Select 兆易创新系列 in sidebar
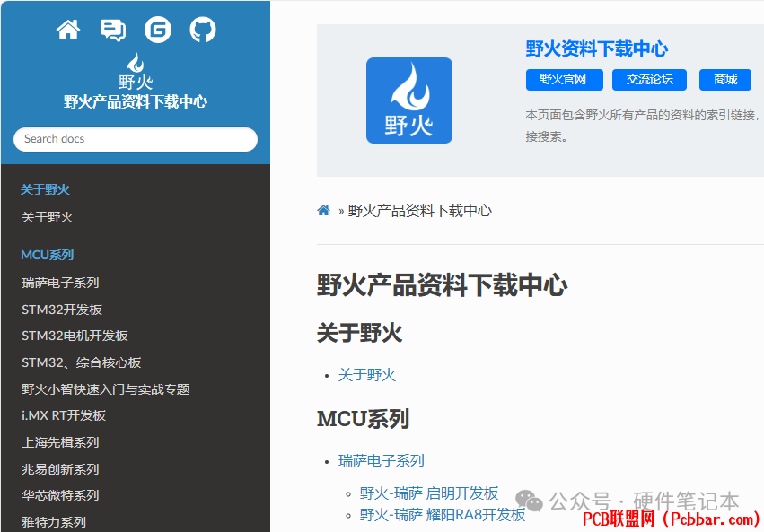 click(x=60, y=469)
